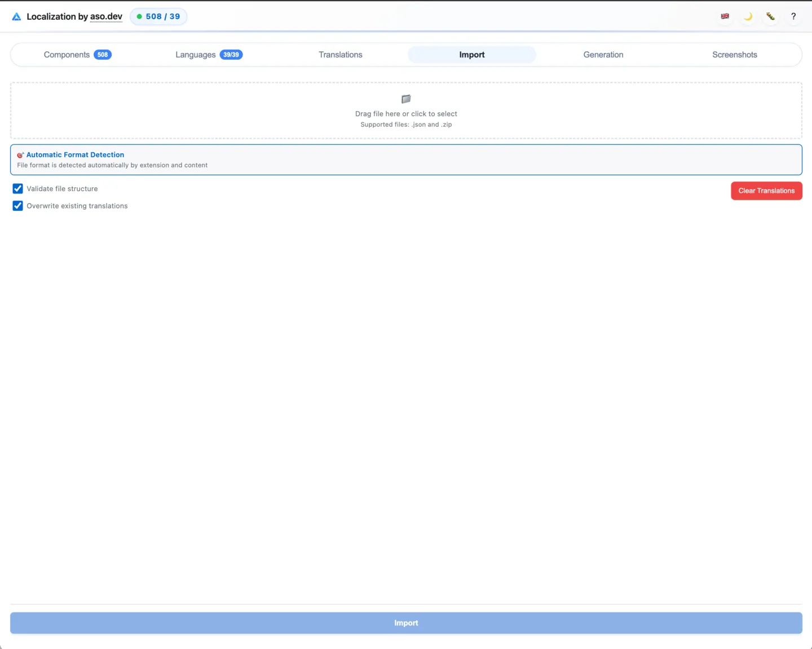Toggle the Validate file structure option on
812x649 pixels.
point(17,188)
